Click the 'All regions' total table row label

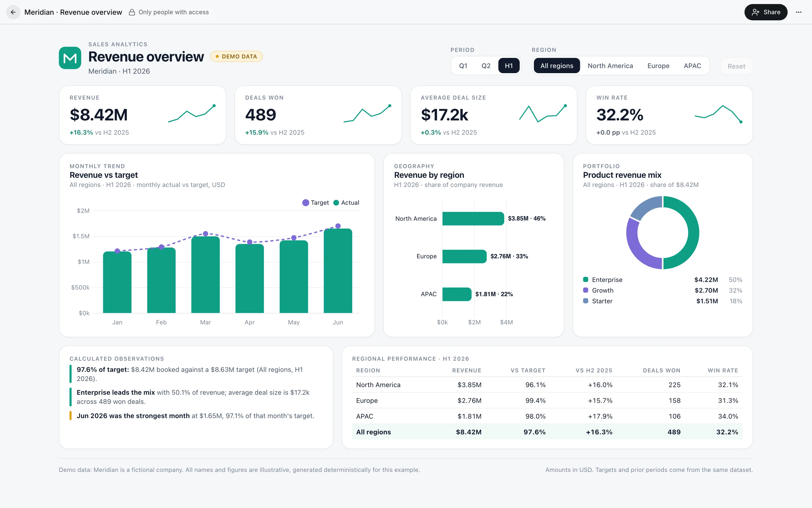[374, 432]
